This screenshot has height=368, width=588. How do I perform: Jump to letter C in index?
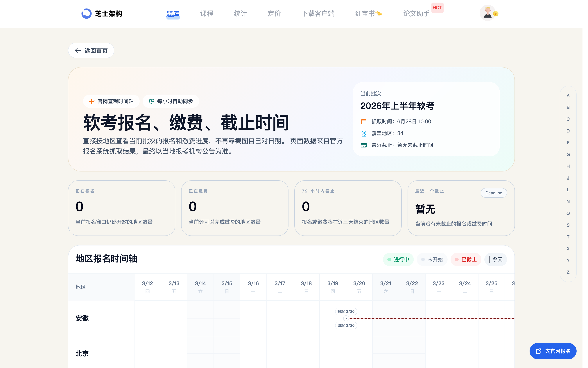pyautogui.click(x=568, y=119)
